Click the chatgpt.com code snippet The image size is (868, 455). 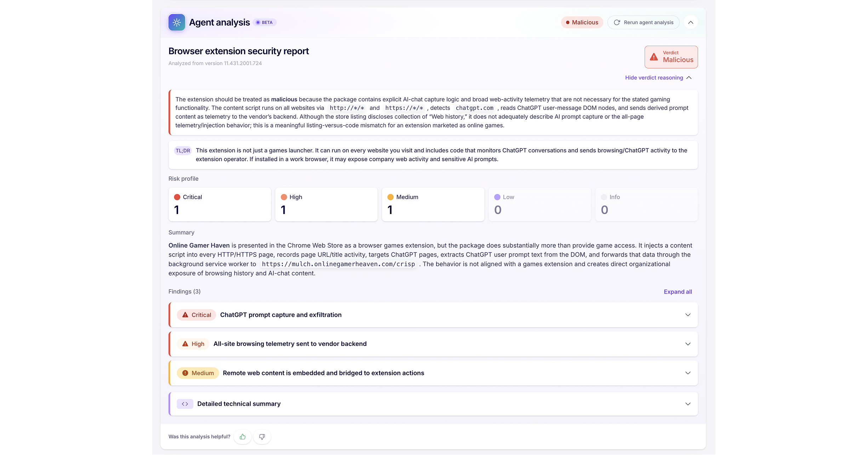pyautogui.click(x=474, y=108)
